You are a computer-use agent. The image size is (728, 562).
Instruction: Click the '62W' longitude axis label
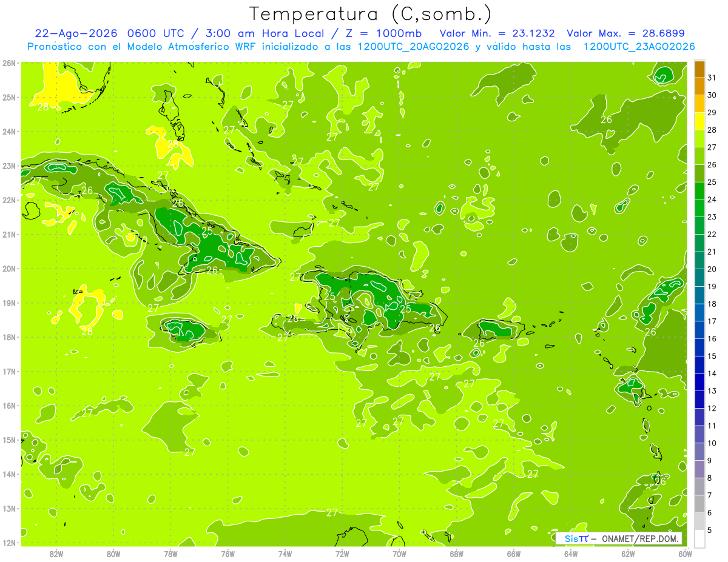click(x=629, y=554)
